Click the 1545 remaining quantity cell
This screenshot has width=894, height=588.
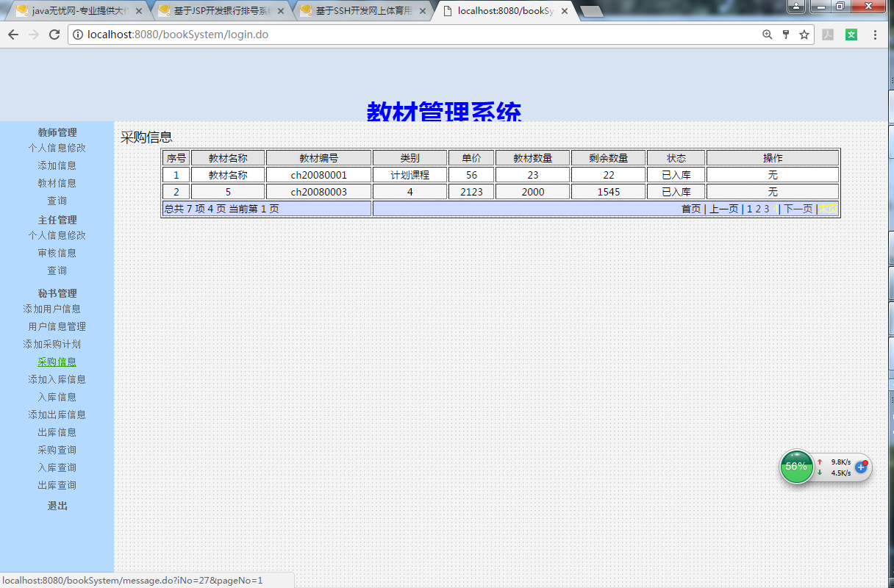click(x=609, y=192)
